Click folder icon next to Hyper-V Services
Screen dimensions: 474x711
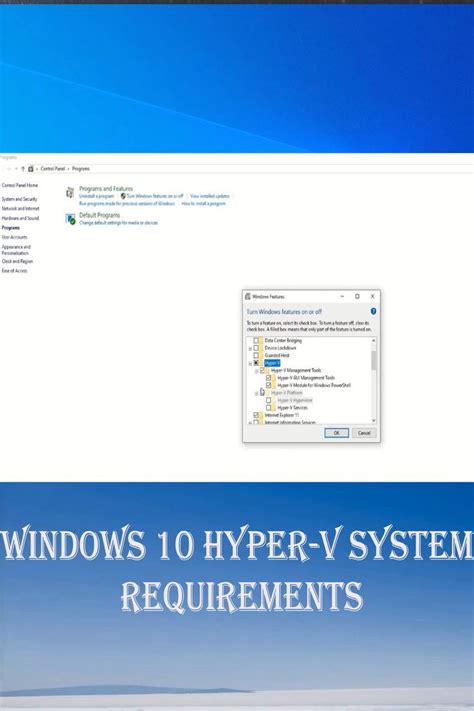point(274,408)
